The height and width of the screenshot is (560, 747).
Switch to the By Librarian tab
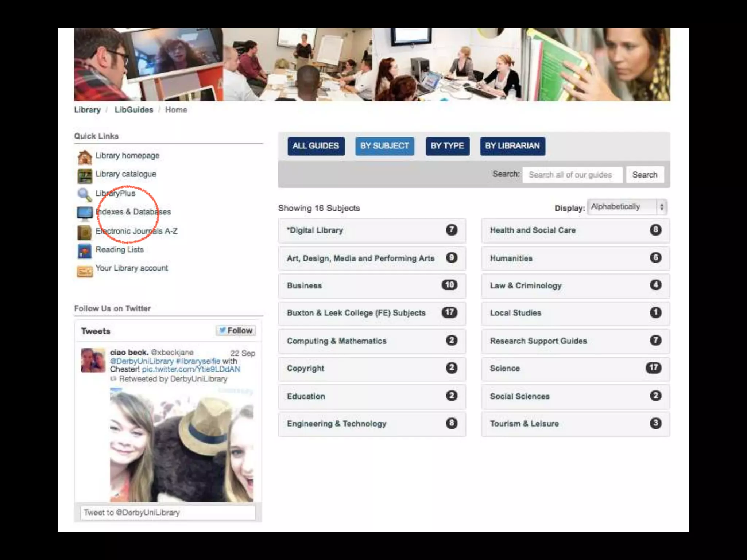(512, 146)
